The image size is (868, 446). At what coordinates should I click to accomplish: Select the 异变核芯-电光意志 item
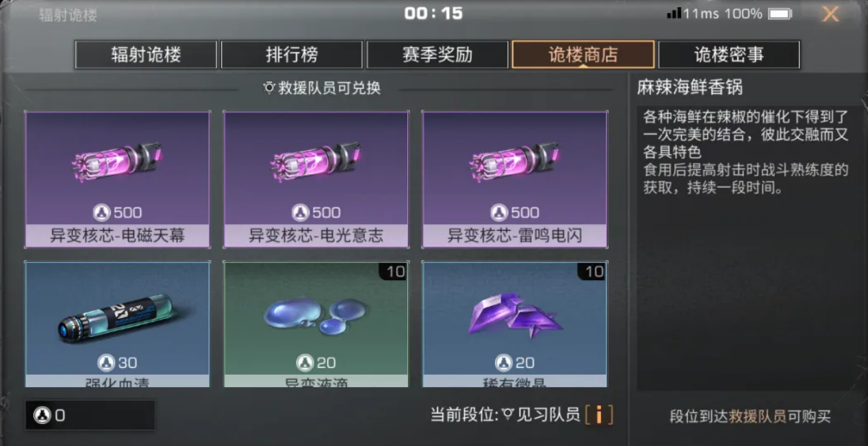[x=316, y=179]
